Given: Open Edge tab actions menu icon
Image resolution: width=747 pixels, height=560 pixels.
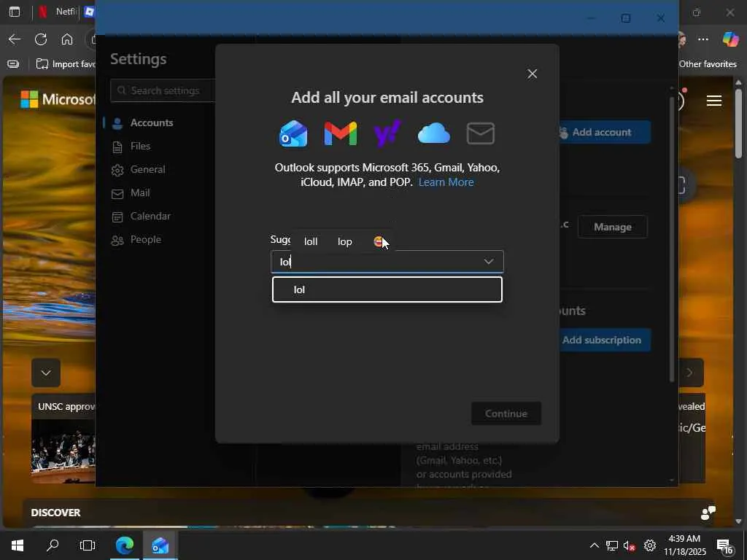Looking at the screenshot, I should (x=15, y=12).
